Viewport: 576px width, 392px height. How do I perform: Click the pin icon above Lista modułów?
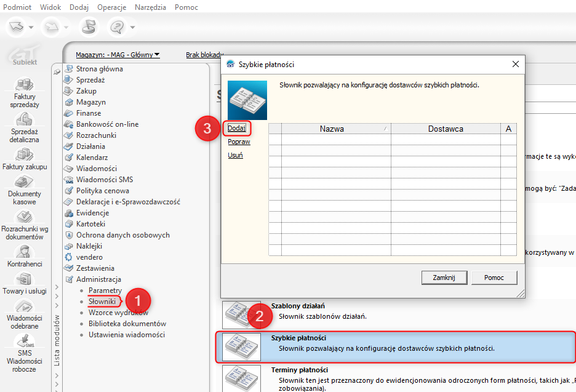57,72
